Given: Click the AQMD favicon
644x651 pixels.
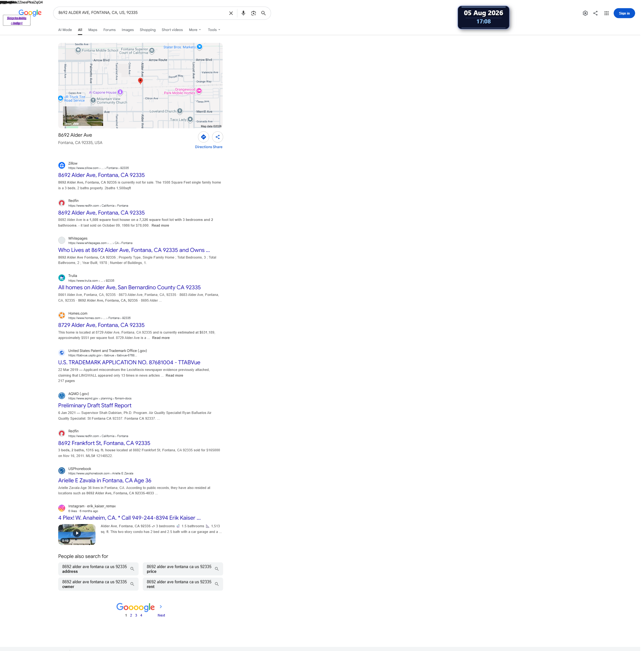Looking at the screenshot, I should coord(62,396).
